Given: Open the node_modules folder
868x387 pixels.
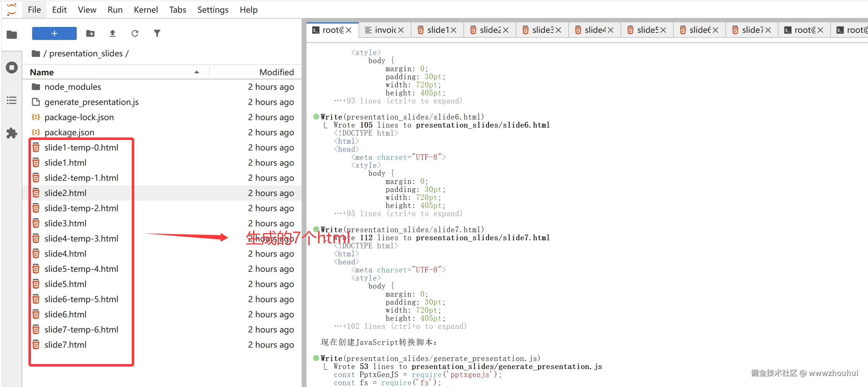Looking at the screenshot, I should point(73,87).
